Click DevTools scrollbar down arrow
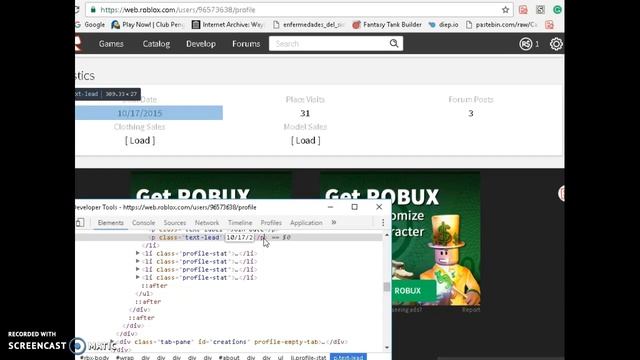640x360 pixels. click(x=387, y=347)
